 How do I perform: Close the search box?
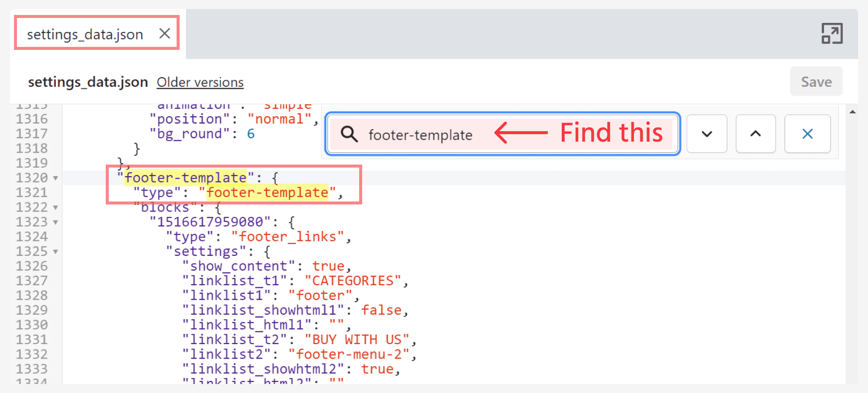(807, 134)
